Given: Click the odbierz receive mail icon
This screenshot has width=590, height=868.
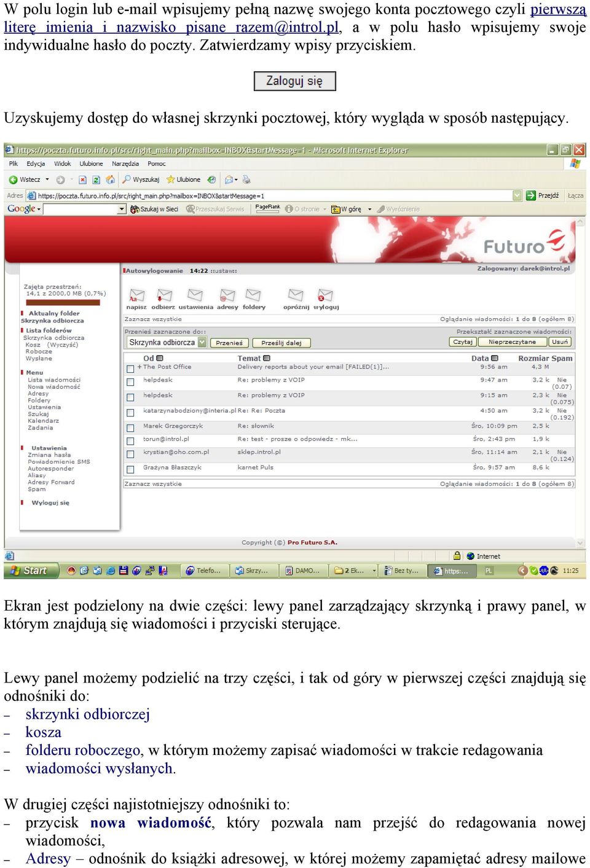Looking at the screenshot, I should tap(164, 296).
